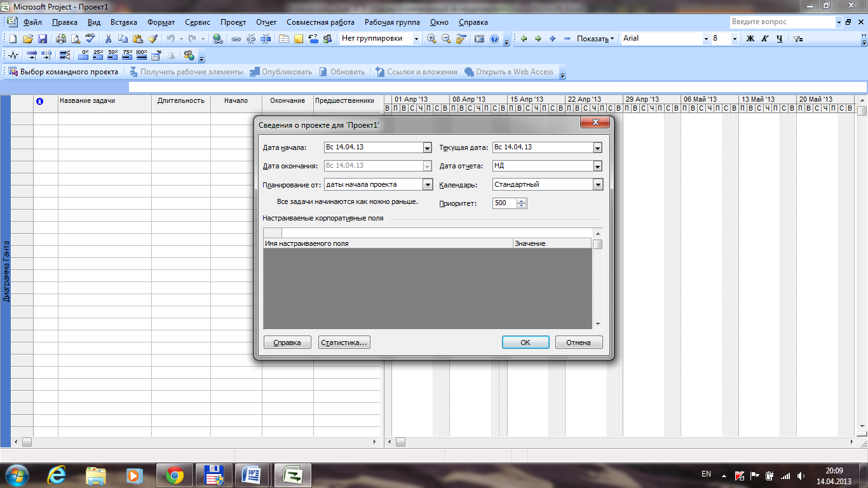Click the Link Tasks chain icon
868x488 pixels.
(x=236, y=39)
